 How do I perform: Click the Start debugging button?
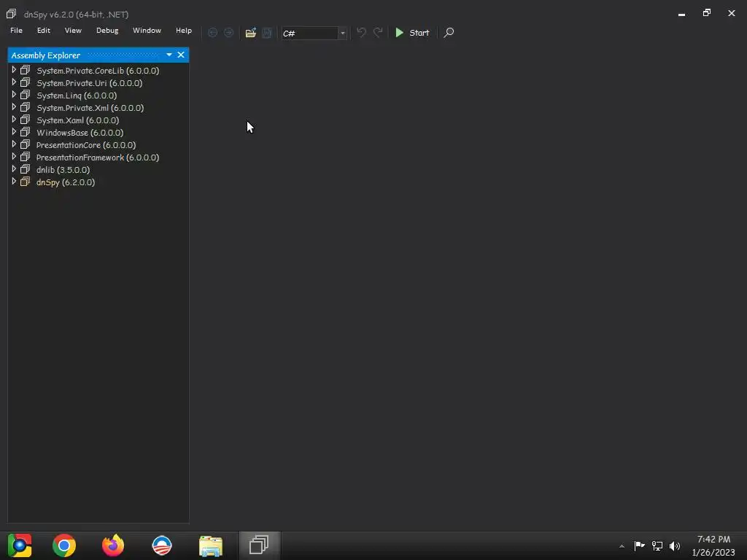pyautogui.click(x=412, y=33)
